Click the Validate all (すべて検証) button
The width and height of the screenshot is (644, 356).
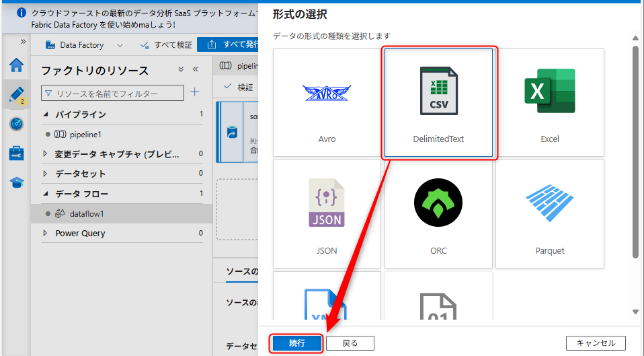pyautogui.click(x=166, y=45)
